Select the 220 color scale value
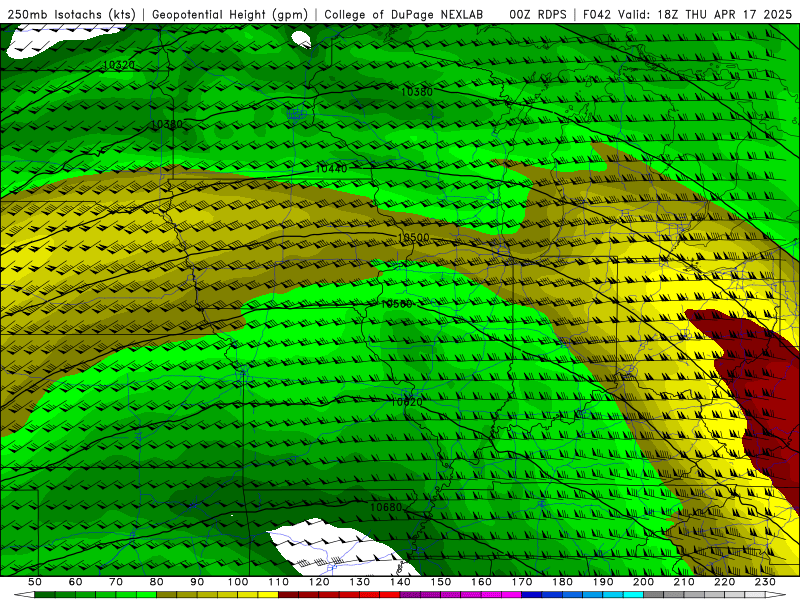This screenshot has width=800, height=600. (x=725, y=582)
